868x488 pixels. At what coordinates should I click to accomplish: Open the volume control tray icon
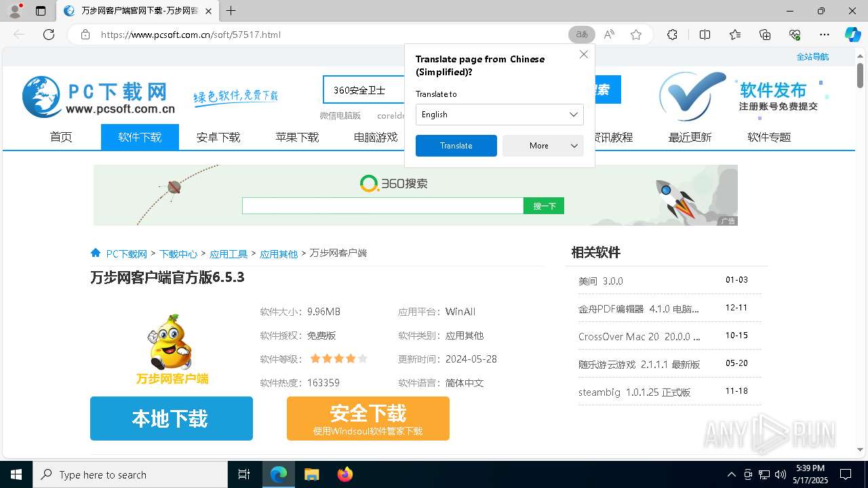(781, 474)
